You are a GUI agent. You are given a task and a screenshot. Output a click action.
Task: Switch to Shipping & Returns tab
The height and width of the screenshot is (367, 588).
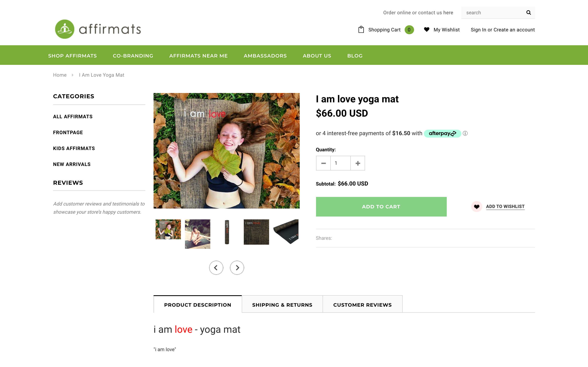(x=282, y=305)
